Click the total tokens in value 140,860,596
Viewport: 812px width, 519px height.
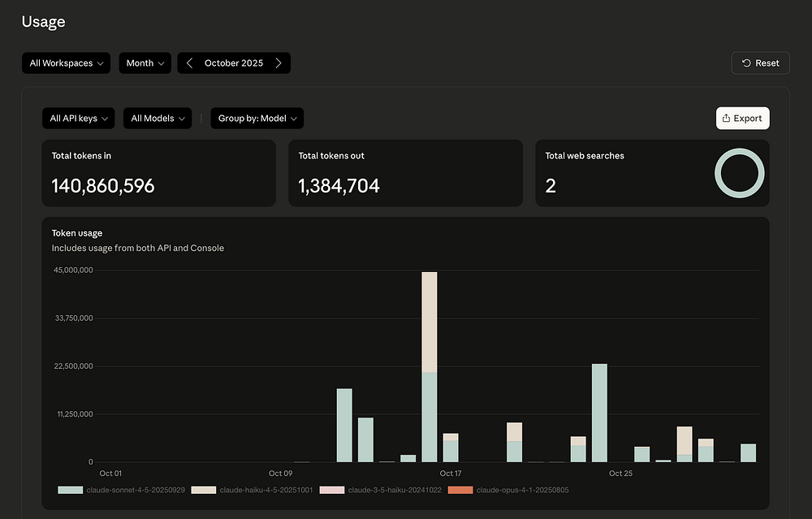(x=103, y=186)
